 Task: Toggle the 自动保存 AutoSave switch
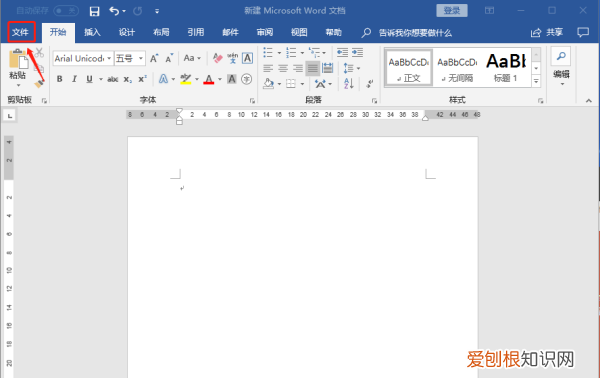pos(66,11)
